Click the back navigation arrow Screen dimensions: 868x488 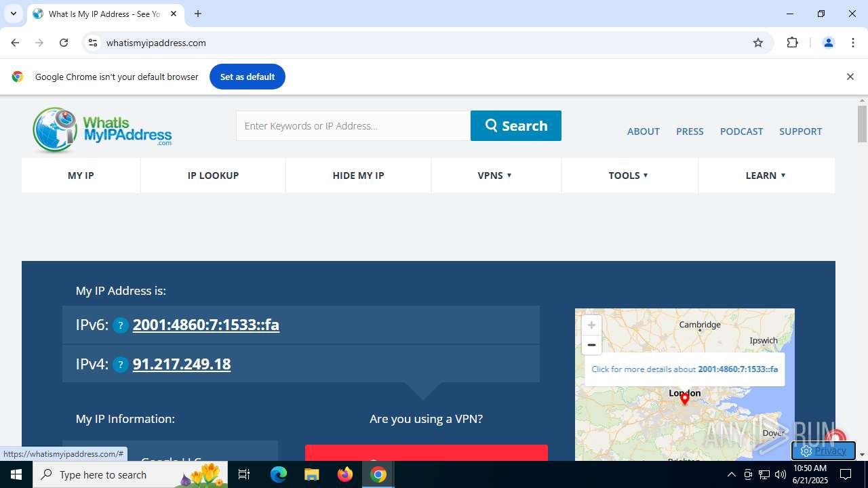click(15, 43)
